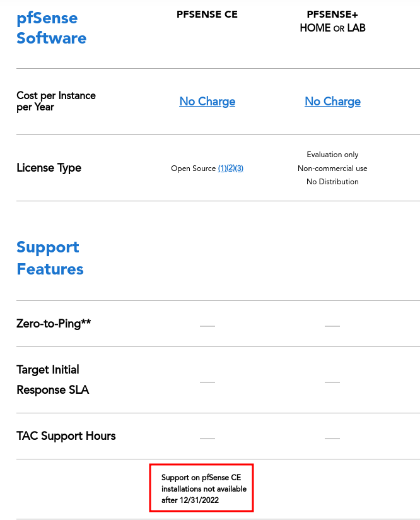Select the PFSENSE CE column header
420x520 pixels.
point(207,15)
